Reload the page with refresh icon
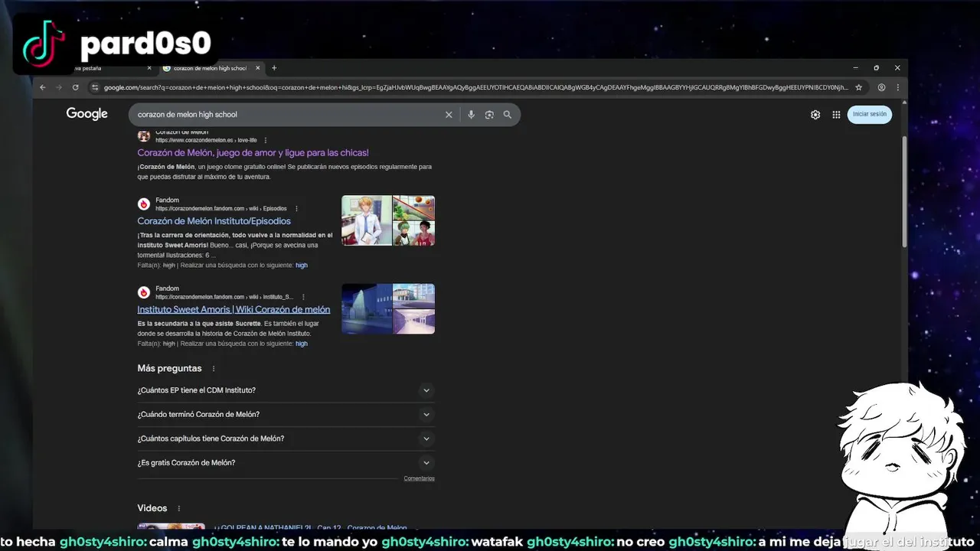The width and height of the screenshot is (980, 551). [x=75, y=87]
